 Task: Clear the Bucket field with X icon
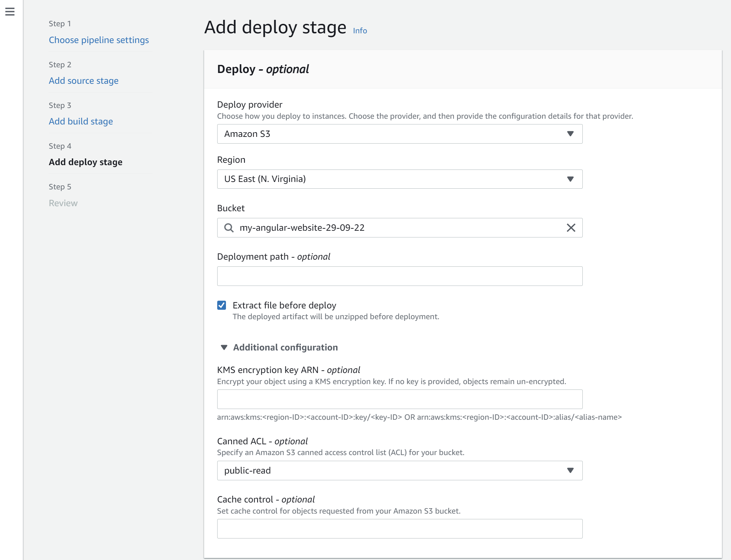click(571, 228)
